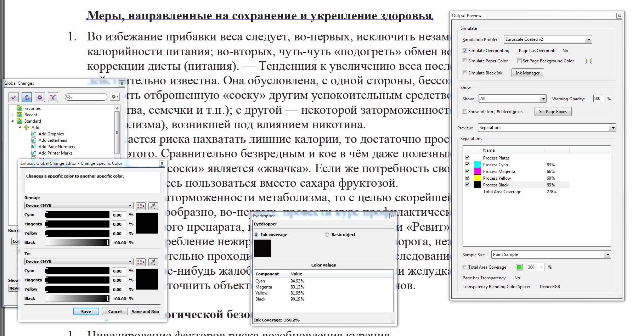Open the Show dropdown set to All
644x336 pixels.
pyautogui.click(x=512, y=99)
